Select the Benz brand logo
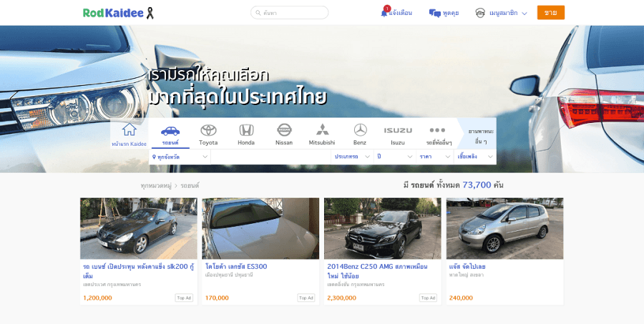The width and height of the screenshot is (644, 324). (360, 129)
